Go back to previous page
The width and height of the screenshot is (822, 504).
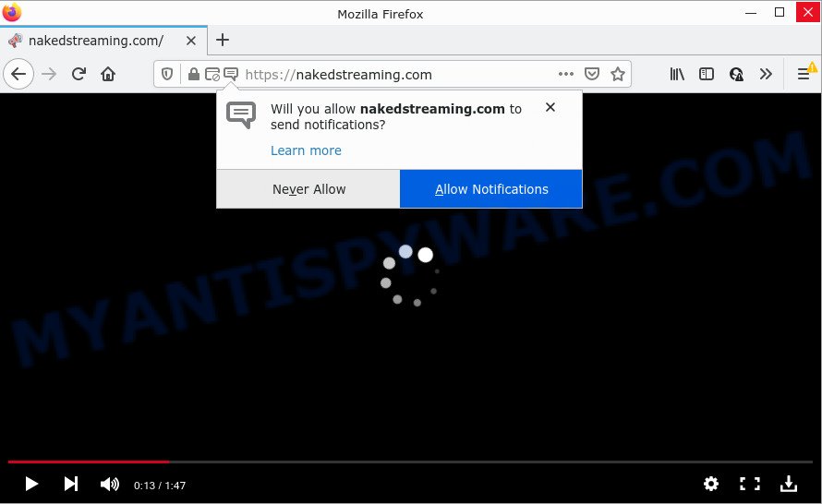pyautogui.click(x=18, y=75)
